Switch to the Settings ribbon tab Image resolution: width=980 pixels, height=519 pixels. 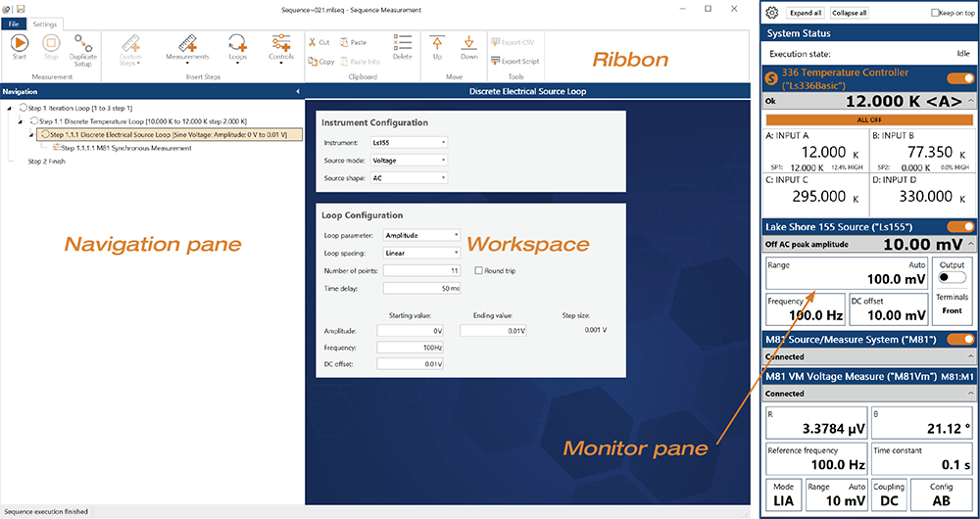point(45,24)
